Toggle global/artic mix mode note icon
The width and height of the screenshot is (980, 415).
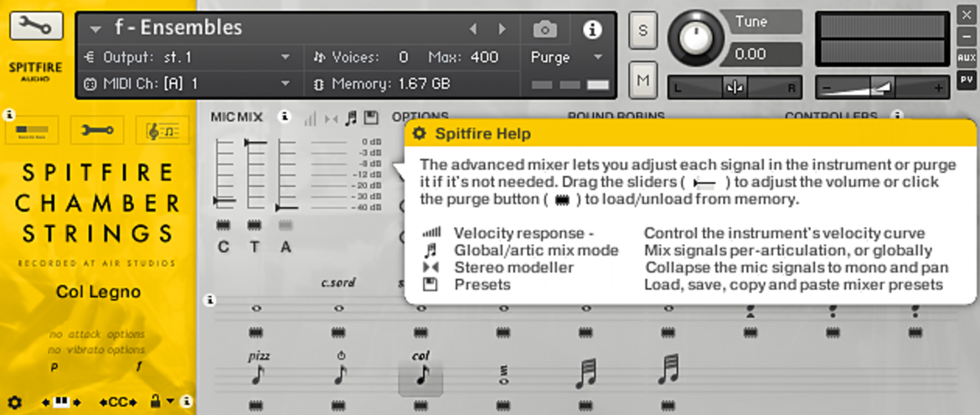[351, 117]
